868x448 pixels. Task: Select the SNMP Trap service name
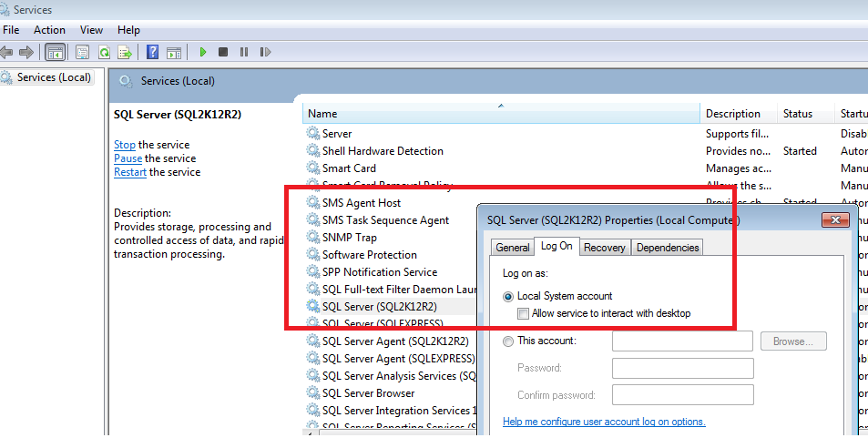tap(350, 238)
